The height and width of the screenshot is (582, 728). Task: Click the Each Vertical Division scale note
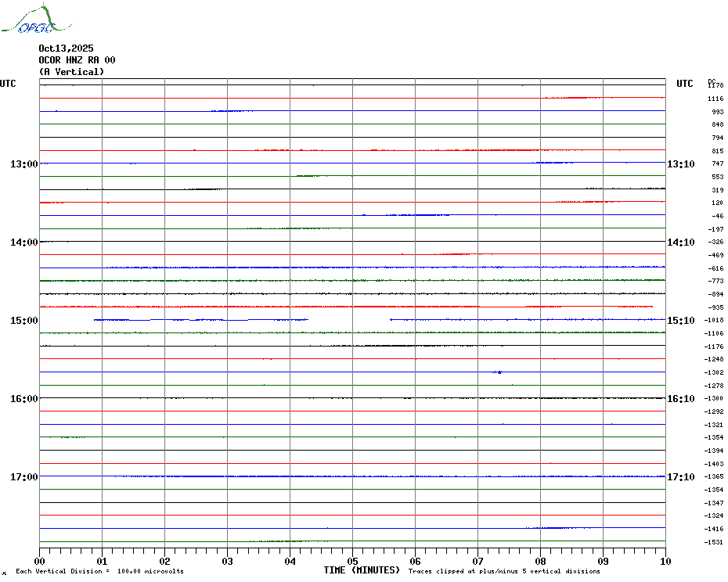click(99, 571)
